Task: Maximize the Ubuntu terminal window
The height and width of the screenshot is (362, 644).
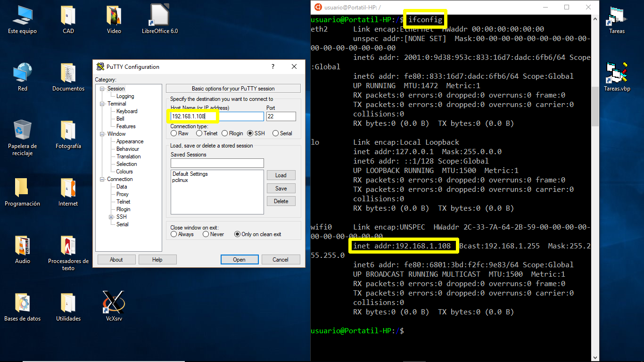Action: click(x=567, y=7)
